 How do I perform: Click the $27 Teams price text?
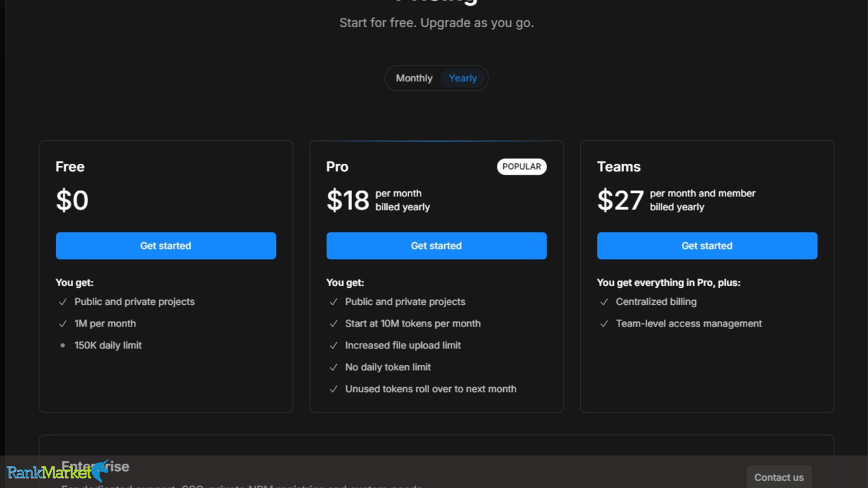tap(620, 201)
